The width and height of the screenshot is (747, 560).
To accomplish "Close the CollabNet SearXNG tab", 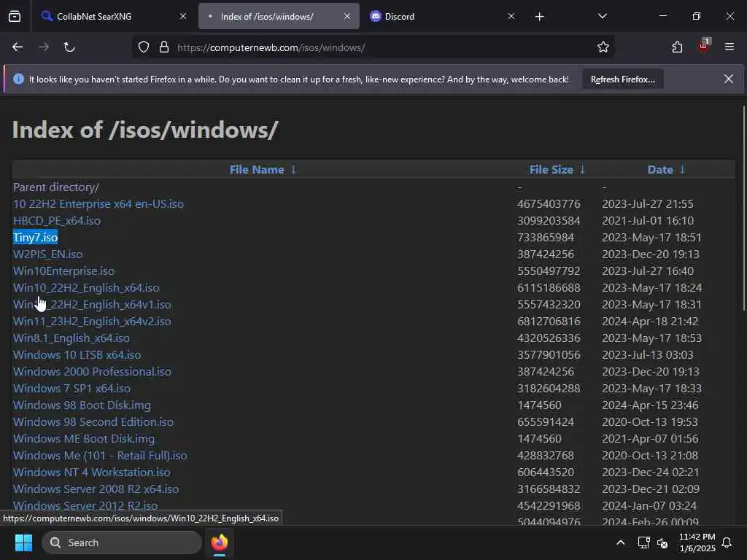I will click(183, 16).
